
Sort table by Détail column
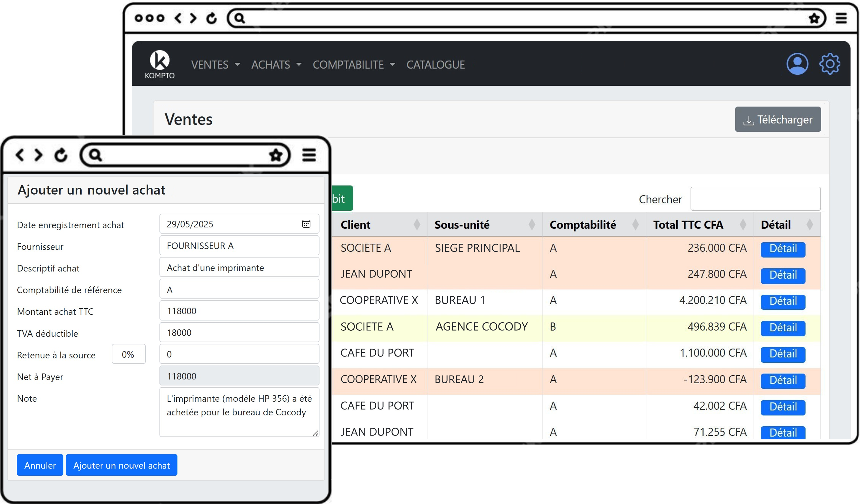tap(810, 225)
